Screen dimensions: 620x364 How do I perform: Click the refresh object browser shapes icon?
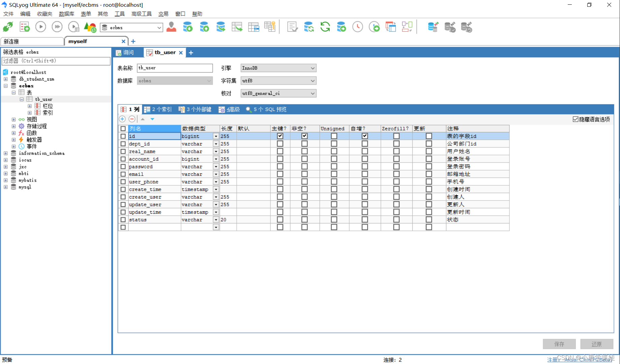click(90, 27)
